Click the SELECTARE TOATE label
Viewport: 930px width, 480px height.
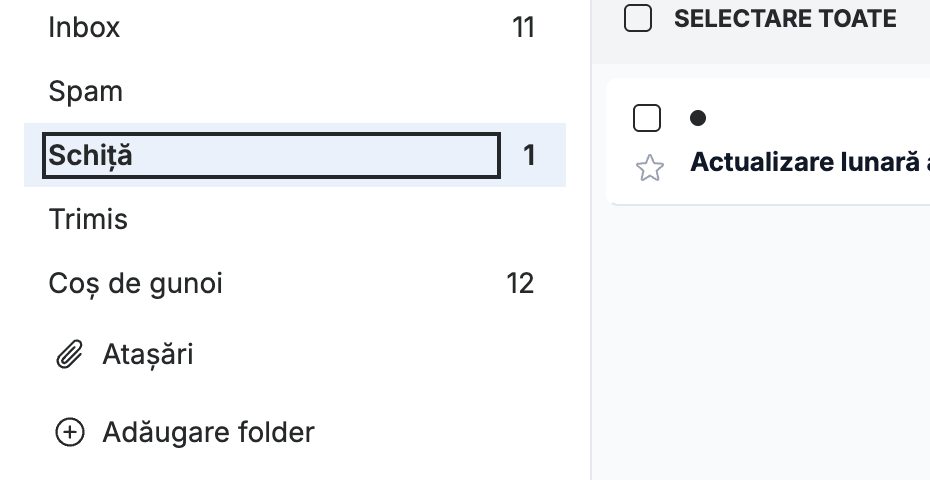point(785,18)
